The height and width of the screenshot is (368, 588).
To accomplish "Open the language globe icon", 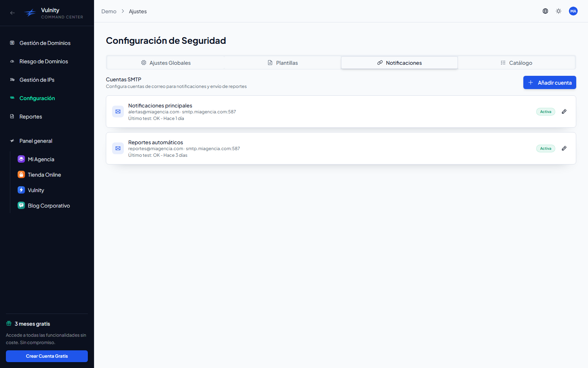I will click(545, 11).
